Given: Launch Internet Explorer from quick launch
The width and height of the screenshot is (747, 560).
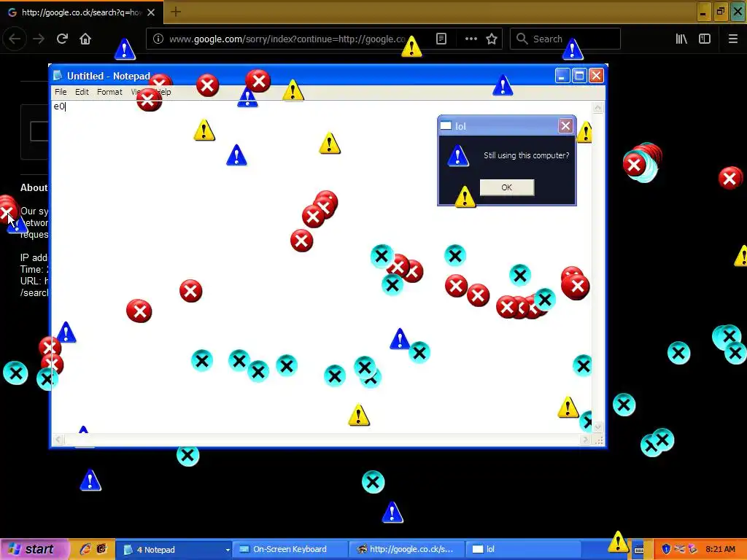Looking at the screenshot, I should [85, 549].
